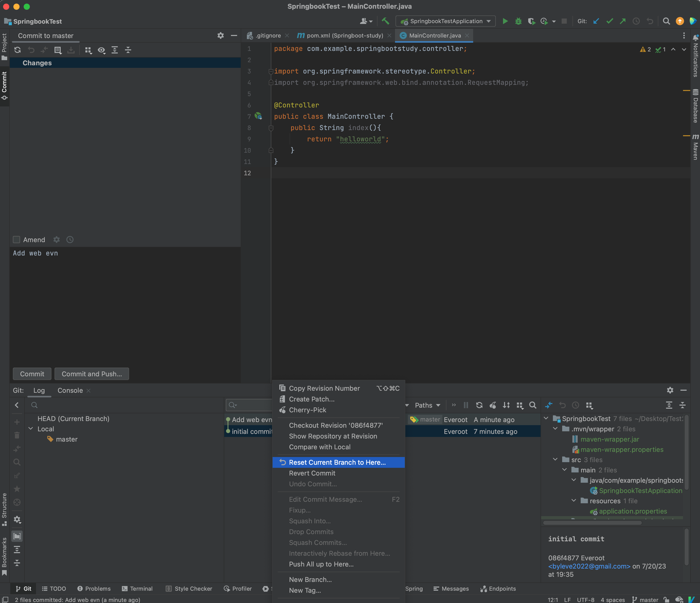
Task: Collapse the .mvn/wrapper folder node
Action: 555,428
